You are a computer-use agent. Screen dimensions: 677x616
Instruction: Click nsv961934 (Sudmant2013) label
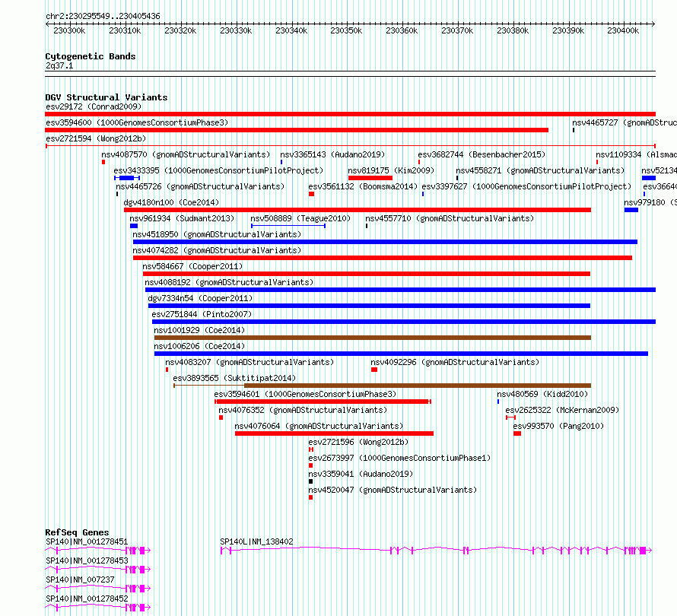(x=182, y=218)
